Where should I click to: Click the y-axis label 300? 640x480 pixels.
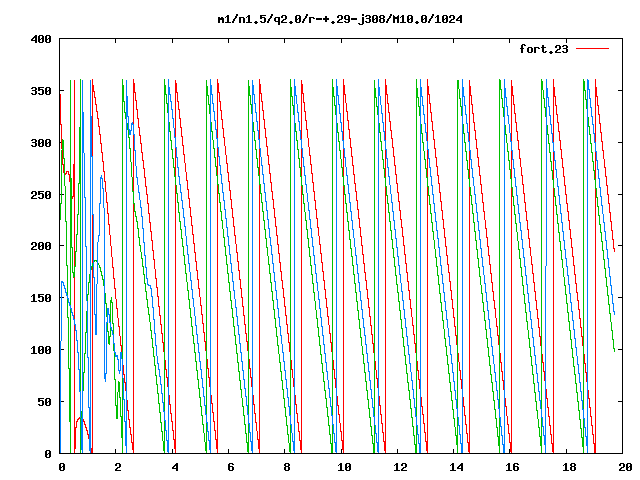click(41, 143)
